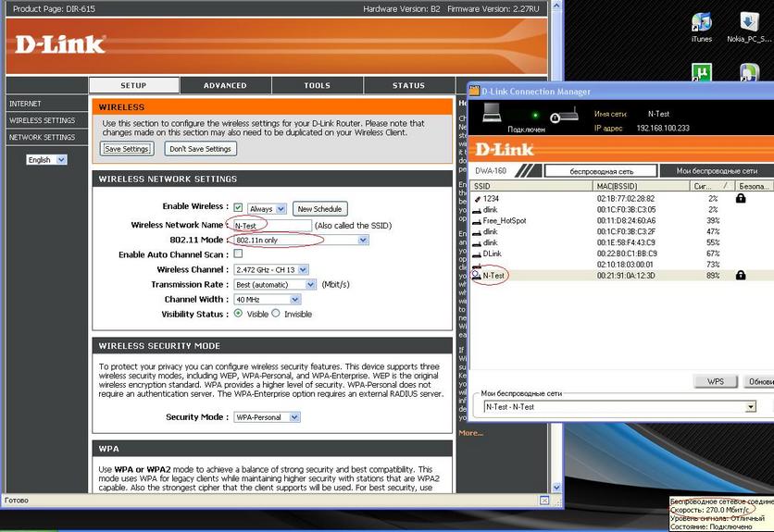Click the D-Link logo in router page

[x=59, y=43]
